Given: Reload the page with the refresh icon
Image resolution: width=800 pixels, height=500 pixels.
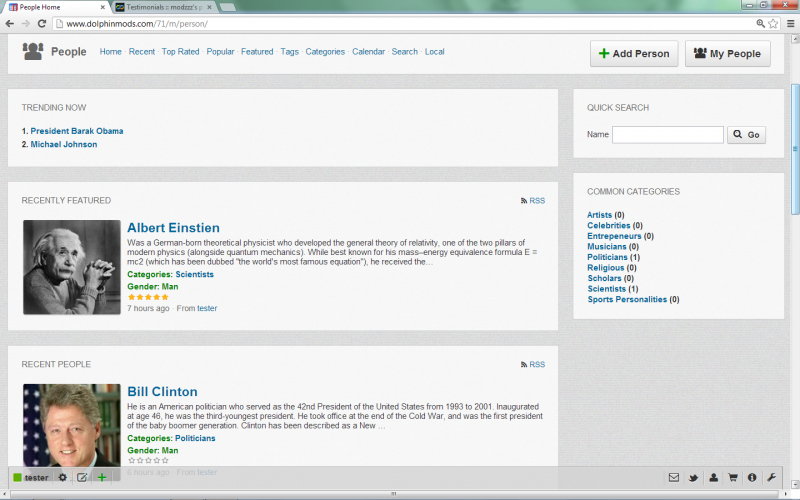Looking at the screenshot, I should point(42,23).
